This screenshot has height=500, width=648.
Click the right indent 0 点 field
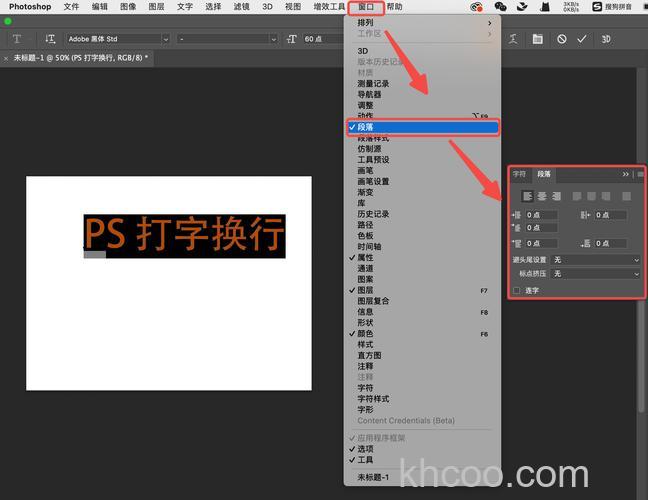611,215
